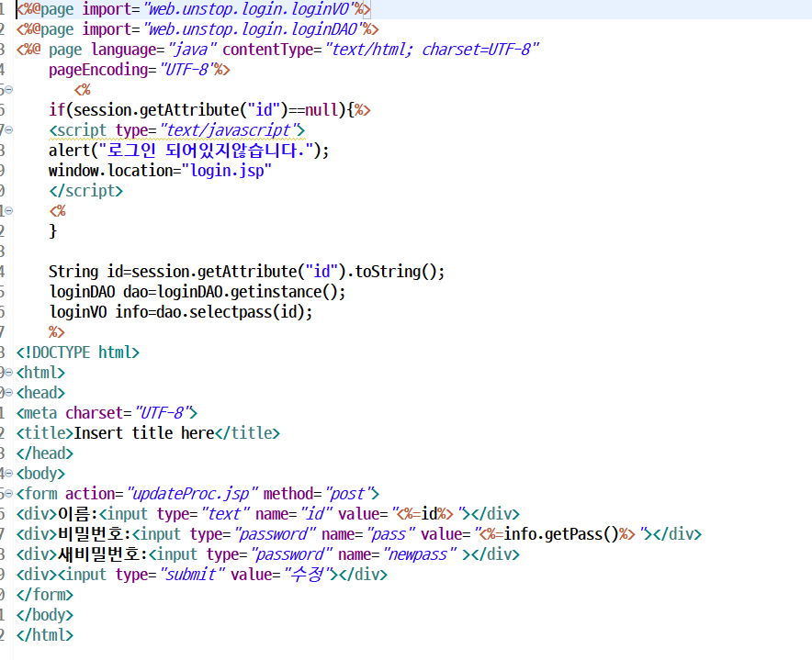The image size is (812, 660).
Task: Click "window.location" in the script
Action: (x=111, y=171)
